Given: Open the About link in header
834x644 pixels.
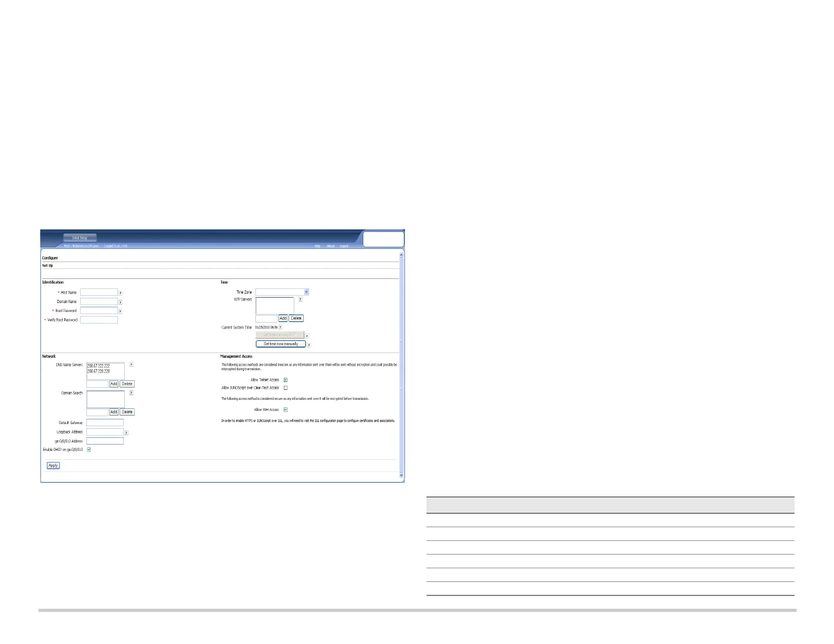Looking at the screenshot, I should [x=331, y=246].
